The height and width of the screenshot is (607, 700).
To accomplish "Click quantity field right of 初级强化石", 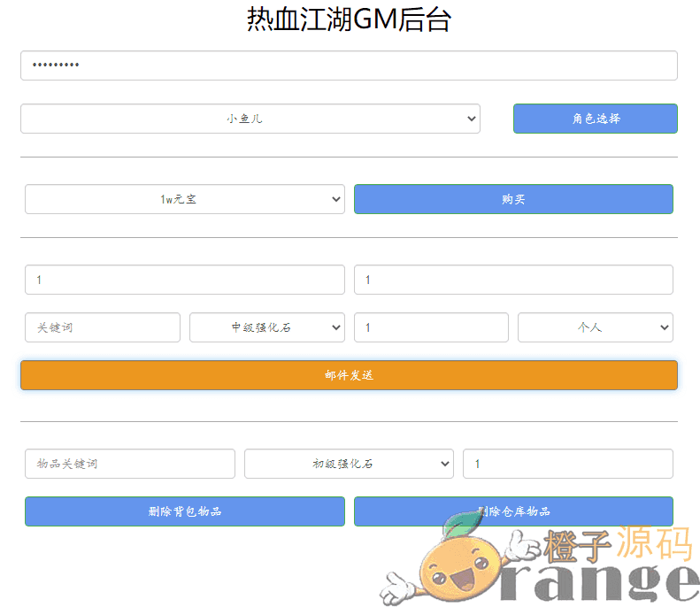I will coord(567,464).
